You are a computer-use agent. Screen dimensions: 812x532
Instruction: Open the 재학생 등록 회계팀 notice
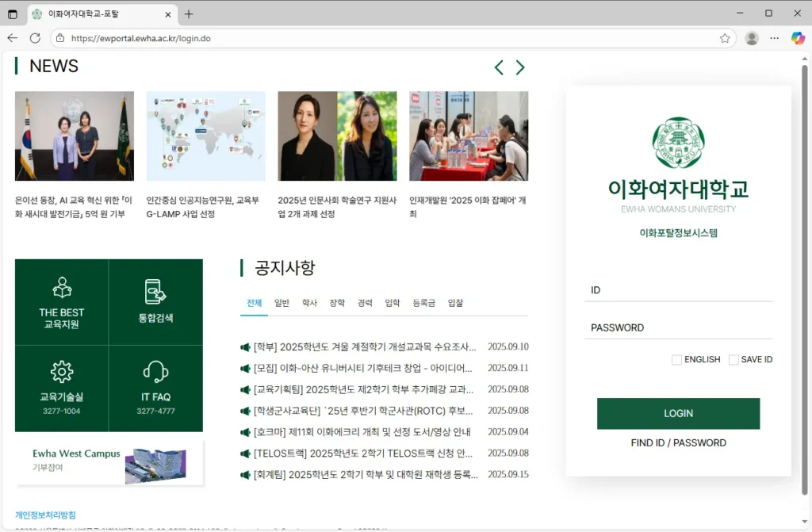click(x=366, y=474)
